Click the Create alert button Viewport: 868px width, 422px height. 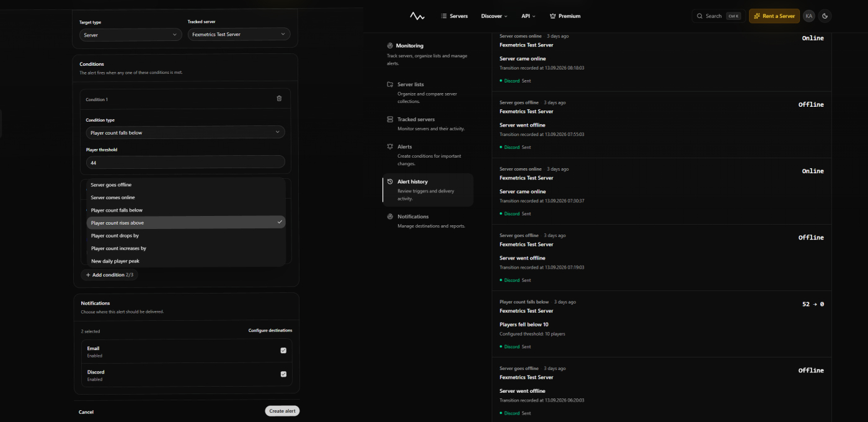click(x=282, y=411)
